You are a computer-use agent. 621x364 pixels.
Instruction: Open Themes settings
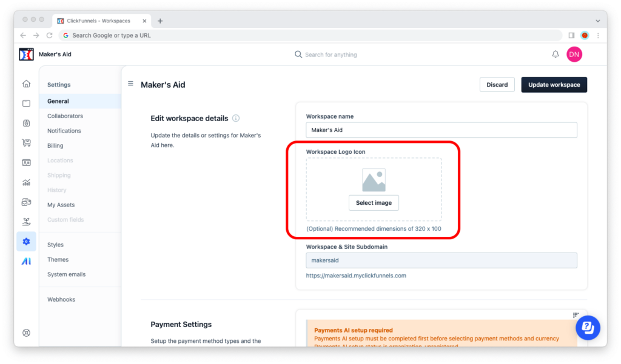pyautogui.click(x=58, y=260)
